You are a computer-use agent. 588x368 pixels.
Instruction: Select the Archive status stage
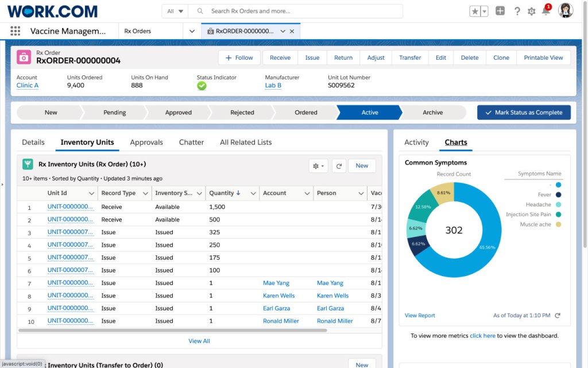tap(432, 113)
